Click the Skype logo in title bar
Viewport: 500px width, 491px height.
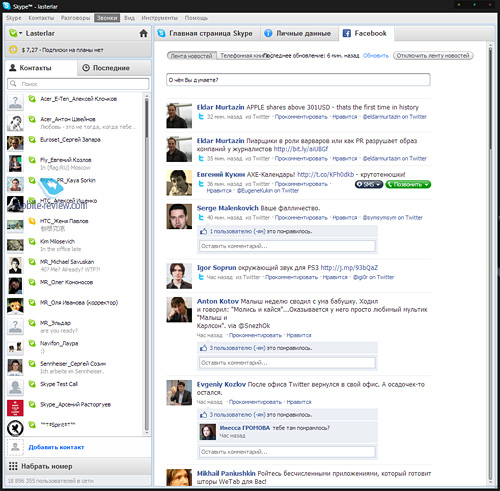7,6
